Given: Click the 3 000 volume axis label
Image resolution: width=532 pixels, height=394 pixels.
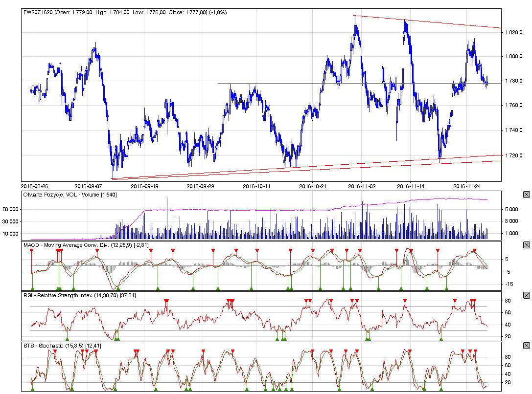Looking at the screenshot, I should pyautogui.click(x=511, y=221).
